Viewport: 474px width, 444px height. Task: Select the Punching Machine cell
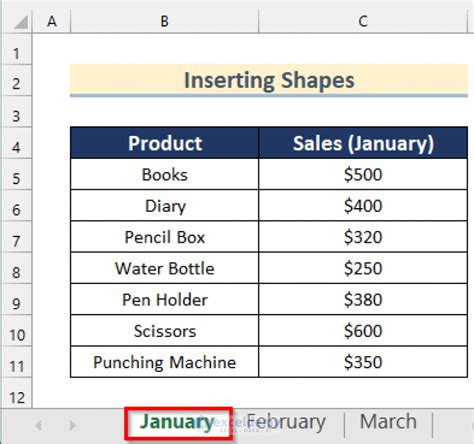click(x=165, y=362)
